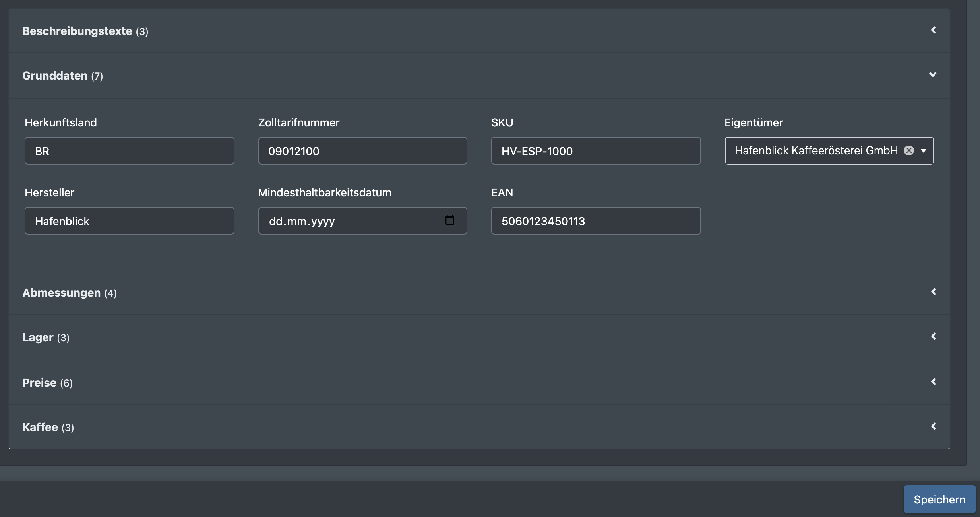Click the Mindesthaltbarkeitsdatum date placeholder
The height and width of the screenshot is (517, 980).
tap(302, 221)
